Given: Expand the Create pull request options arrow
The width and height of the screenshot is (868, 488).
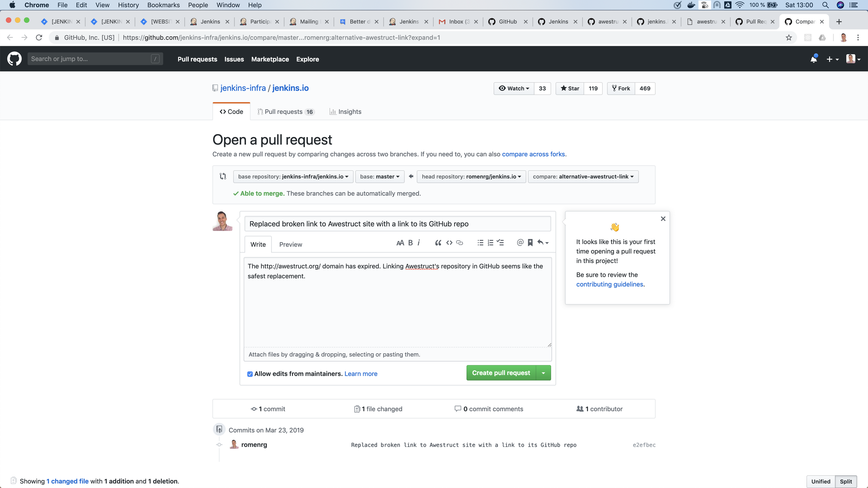Looking at the screenshot, I should 543,373.
